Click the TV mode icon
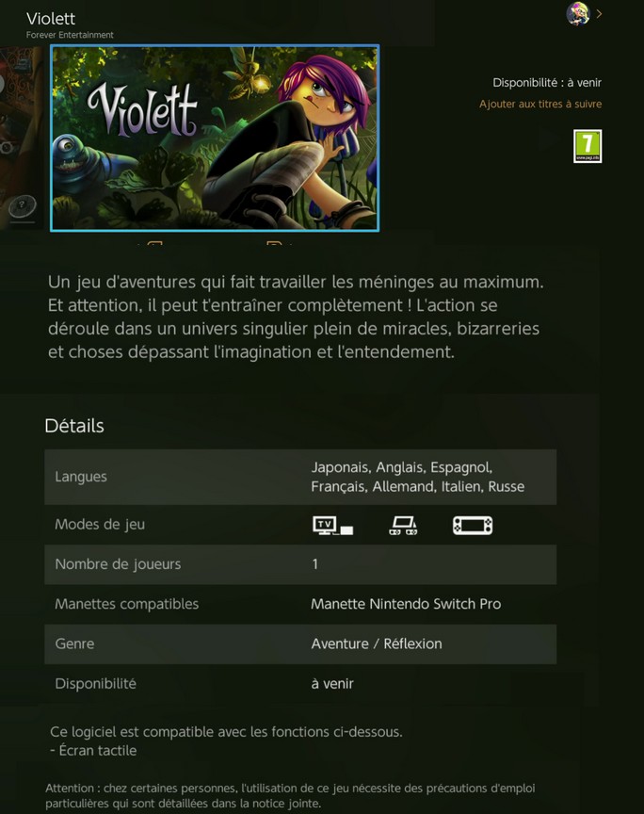 coord(332,526)
